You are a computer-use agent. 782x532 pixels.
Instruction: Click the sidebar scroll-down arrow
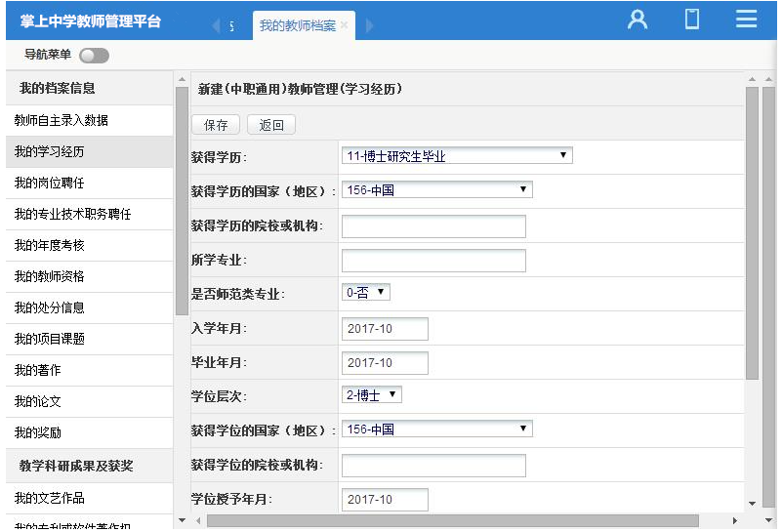(182, 520)
